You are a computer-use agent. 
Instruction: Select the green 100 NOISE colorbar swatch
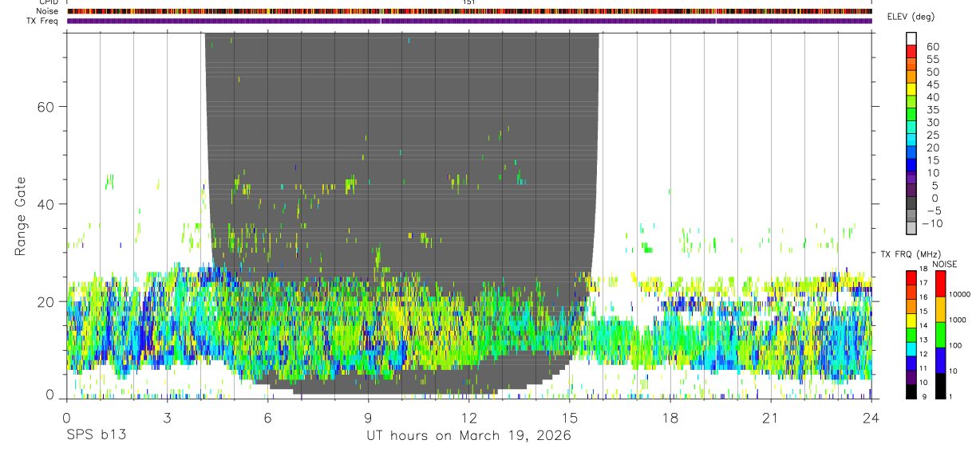click(x=940, y=335)
